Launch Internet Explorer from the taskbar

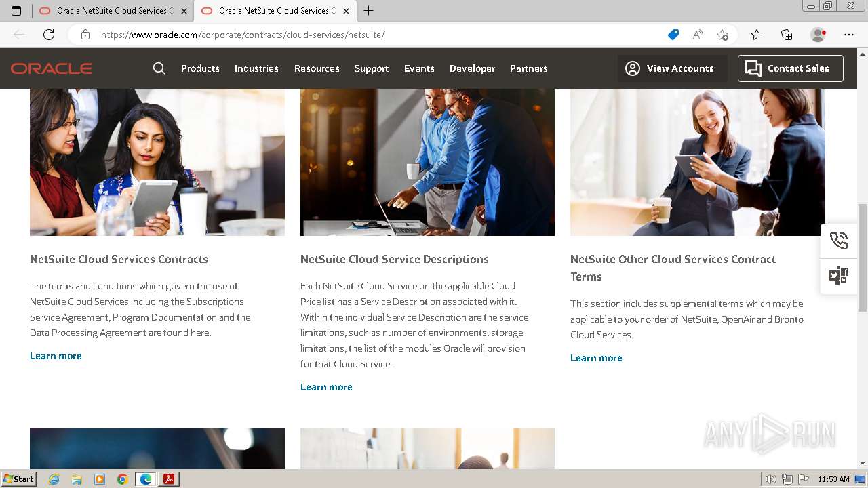[x=54, y=479]
